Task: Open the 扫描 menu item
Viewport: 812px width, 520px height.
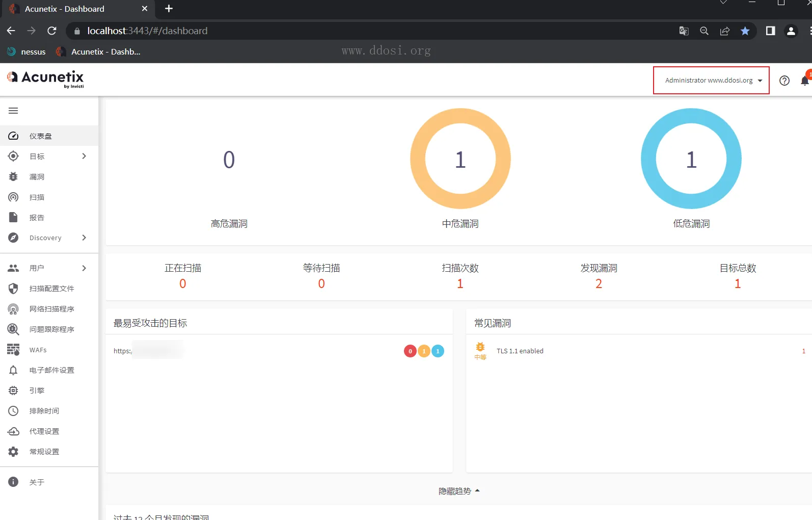Action: [49, 197]
